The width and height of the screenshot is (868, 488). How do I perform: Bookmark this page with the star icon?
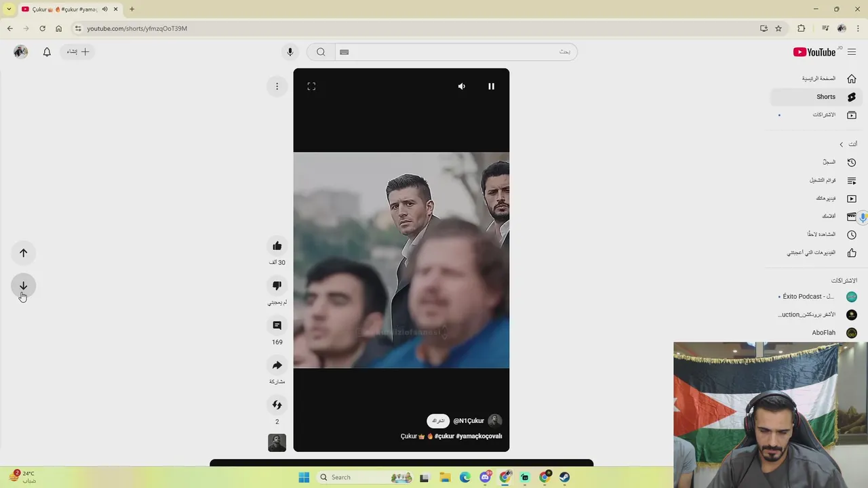click(778, 28)
